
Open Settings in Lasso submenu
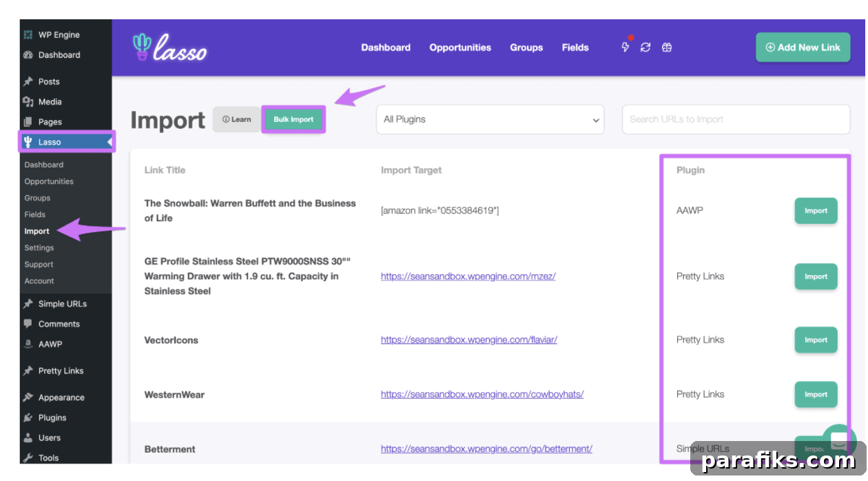coord(39,247)
